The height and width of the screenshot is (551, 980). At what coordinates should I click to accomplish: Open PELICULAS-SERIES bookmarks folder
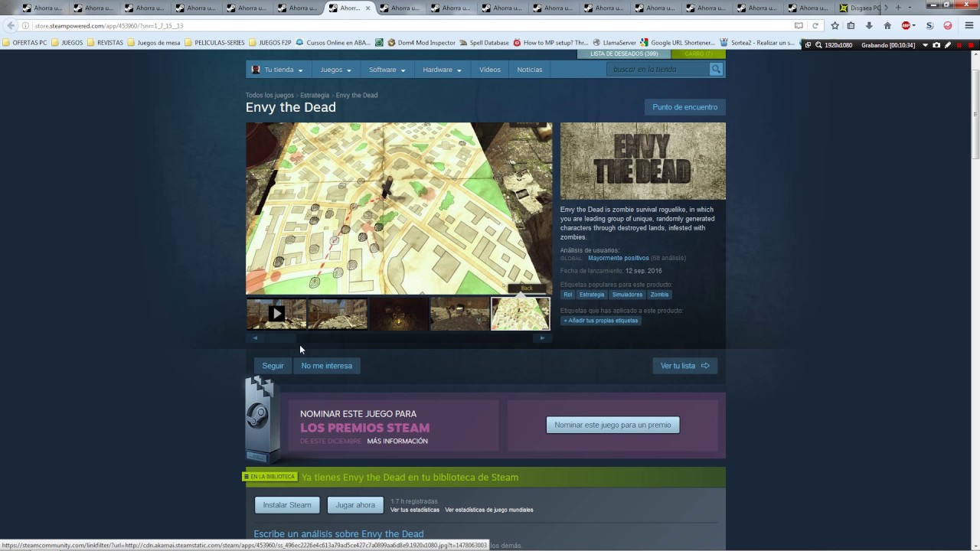(x=214, y=43)
